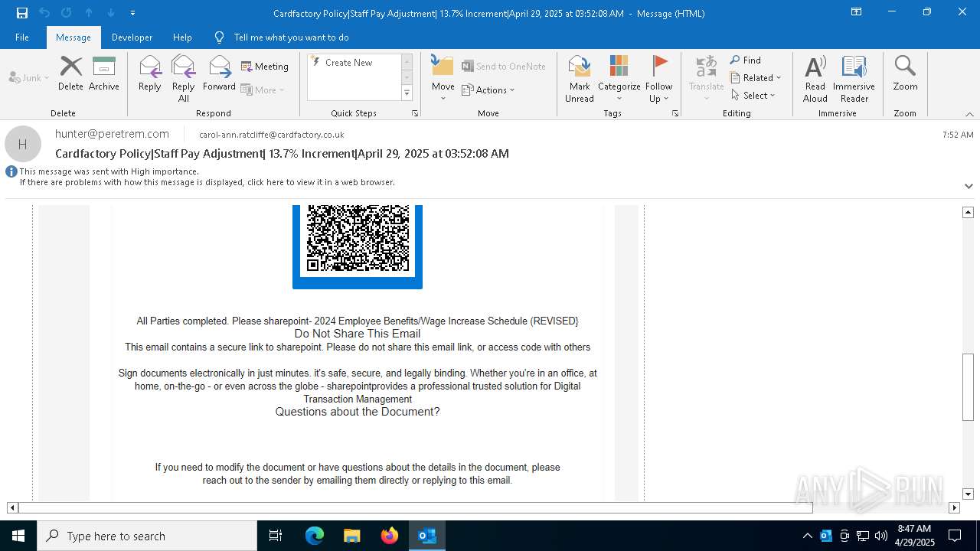Archive the message
The height and width of the screenshot is (551, 980).
(104, 73)
